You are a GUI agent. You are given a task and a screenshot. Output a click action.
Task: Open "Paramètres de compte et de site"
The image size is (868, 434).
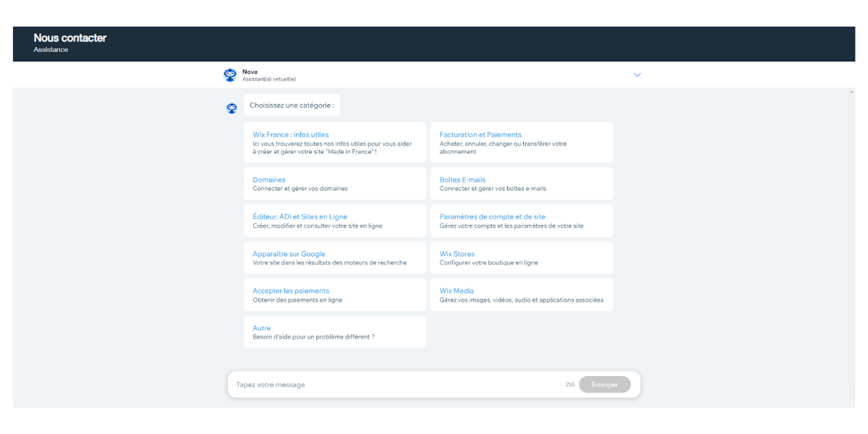(522, 221)
